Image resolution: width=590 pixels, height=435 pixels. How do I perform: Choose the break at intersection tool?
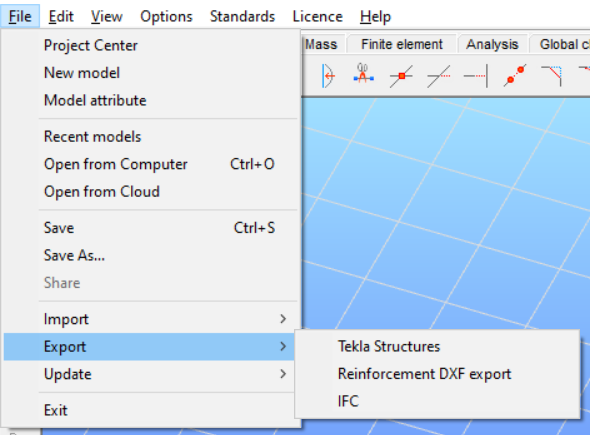(x=401, y=76)
